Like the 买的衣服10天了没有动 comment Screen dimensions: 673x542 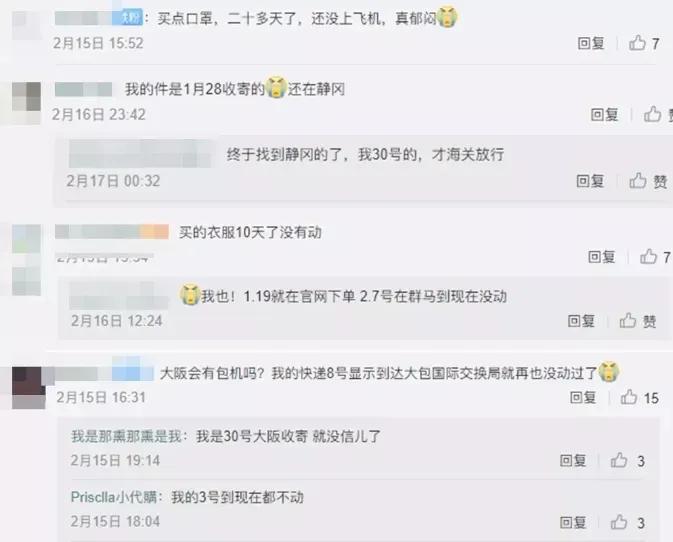(x=655, y=257)
